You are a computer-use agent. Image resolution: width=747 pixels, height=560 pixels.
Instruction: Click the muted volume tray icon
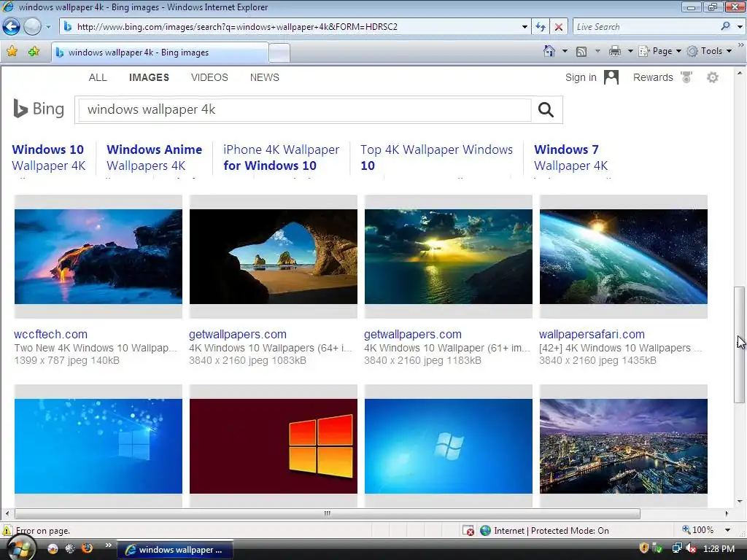coord(691,548)
